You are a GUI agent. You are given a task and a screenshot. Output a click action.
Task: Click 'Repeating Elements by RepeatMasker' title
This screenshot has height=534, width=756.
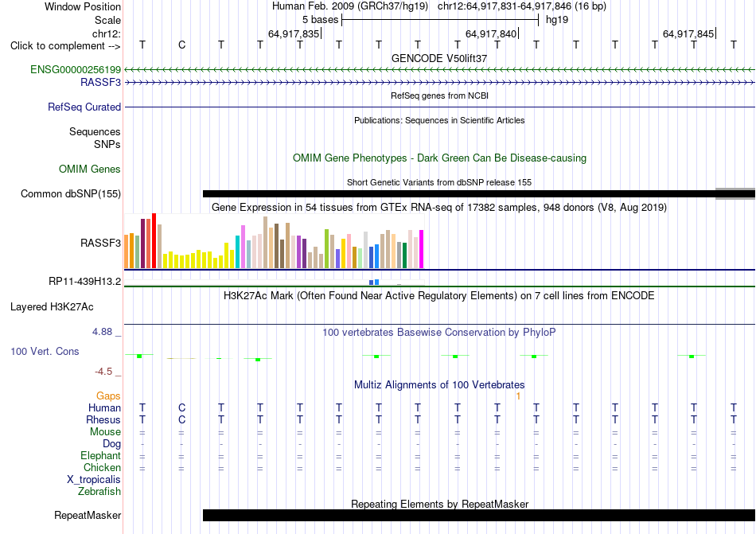439,504
